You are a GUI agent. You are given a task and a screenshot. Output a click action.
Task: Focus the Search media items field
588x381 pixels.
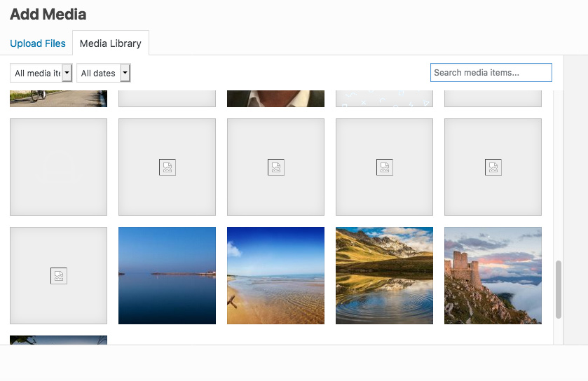(x=491, y=73)
